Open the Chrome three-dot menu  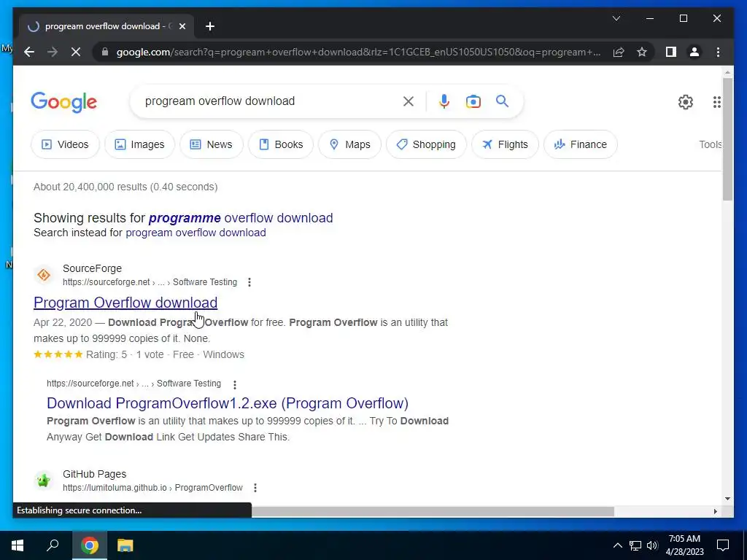718,52
